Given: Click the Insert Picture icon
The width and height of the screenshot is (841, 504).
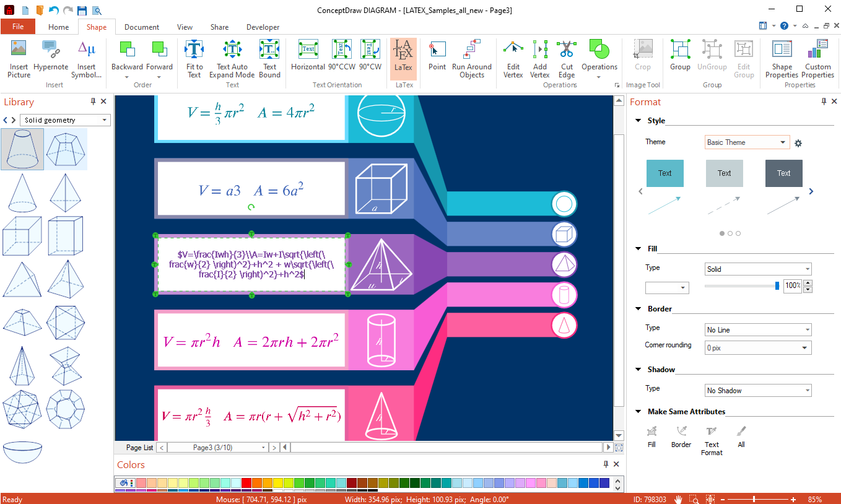Looking at the screenshot, I should (x=19, y=59).
